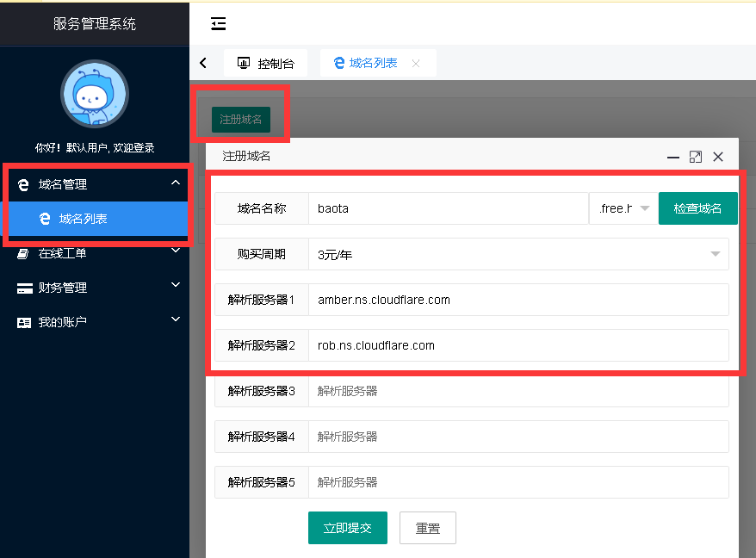Expand the 在线工单 sidebar menu

[x=95, y=253]
